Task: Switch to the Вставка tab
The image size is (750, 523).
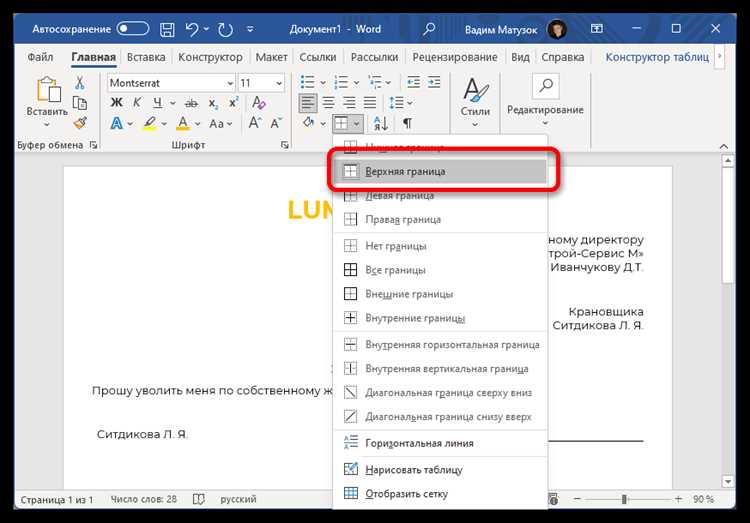Action: click(146, 57)
